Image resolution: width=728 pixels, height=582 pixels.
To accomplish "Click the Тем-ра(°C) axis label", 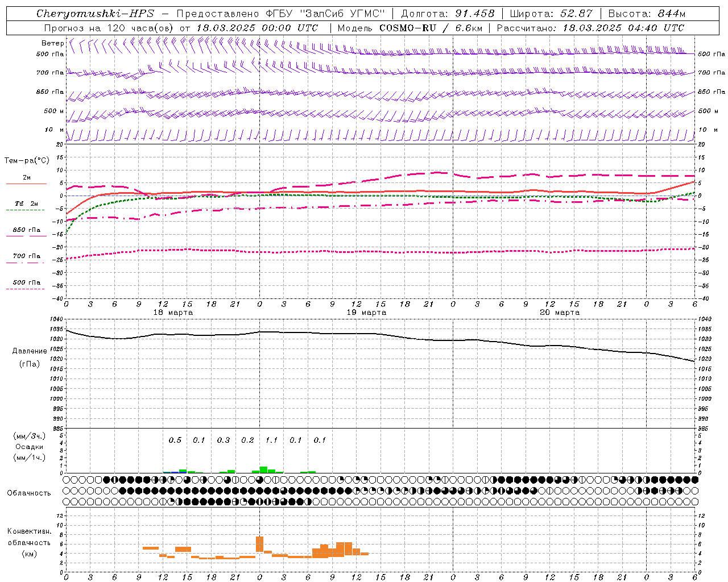I will coord(27,161).
